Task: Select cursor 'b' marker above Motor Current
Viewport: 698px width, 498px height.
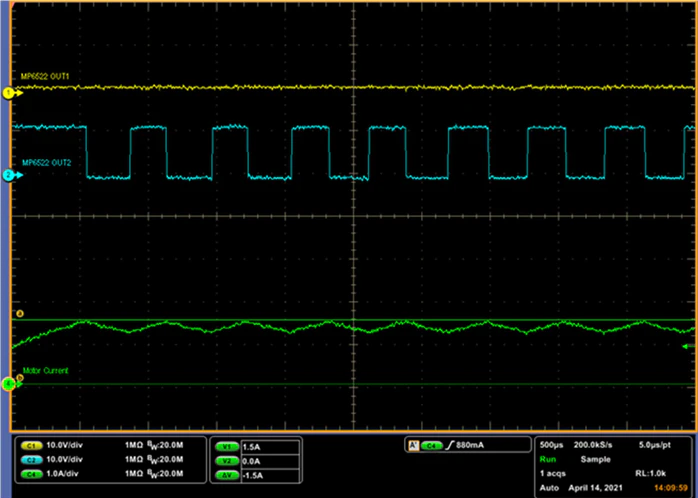Action: pyautogui.click(x=18, y=377)
